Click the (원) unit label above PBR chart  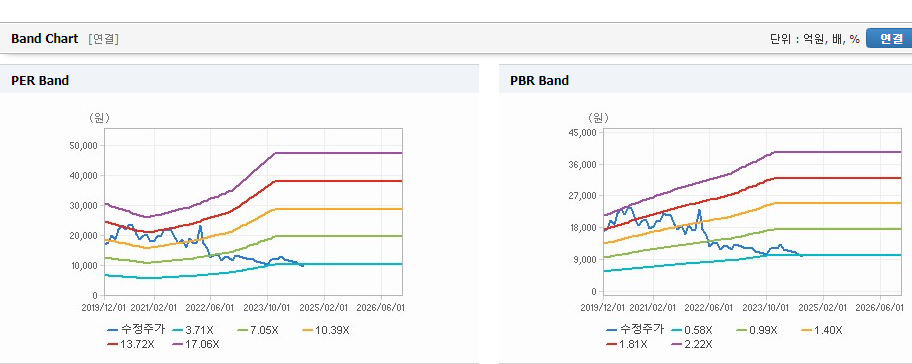click(597, 118)
